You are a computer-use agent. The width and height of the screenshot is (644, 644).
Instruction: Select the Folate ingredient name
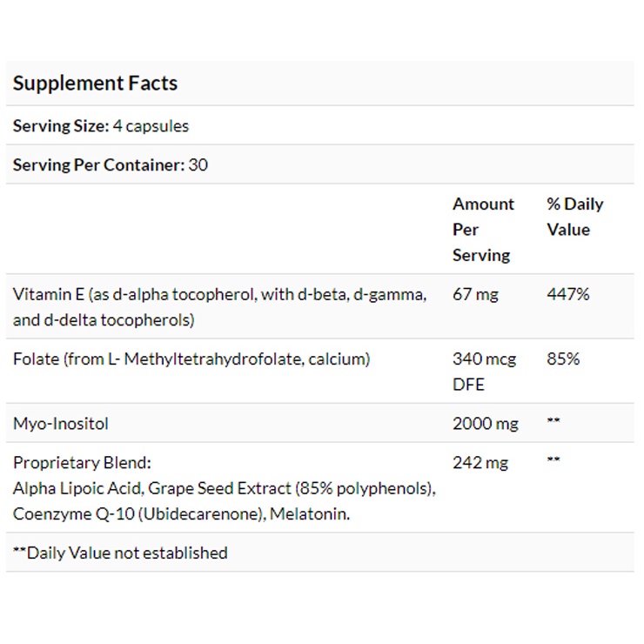(x=191, y=359)
